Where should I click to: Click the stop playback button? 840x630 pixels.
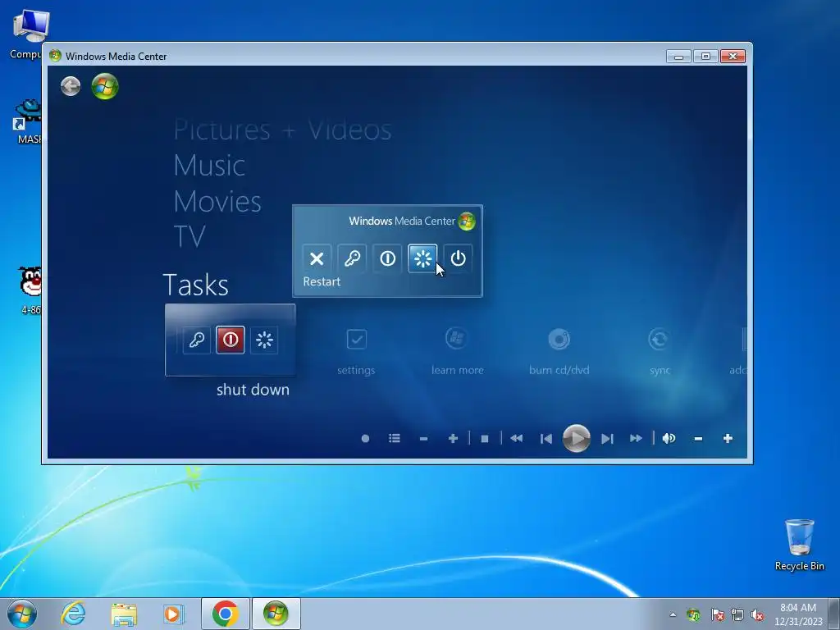485,439
